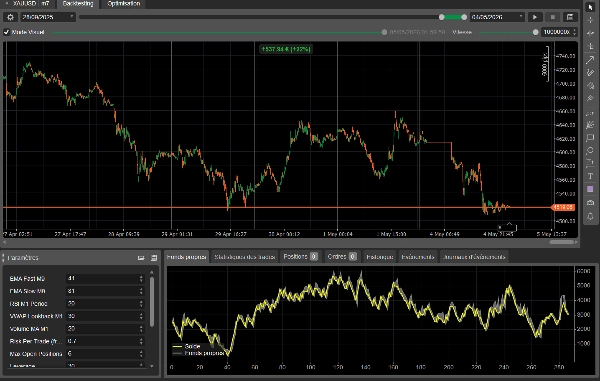Start the backtest with play button

535,17
